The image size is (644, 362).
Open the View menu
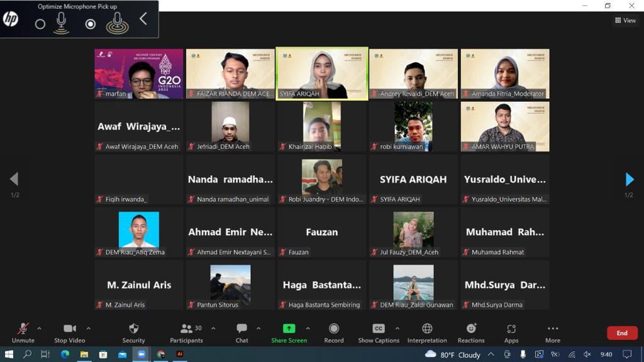pyautogui.click(x=626, y=20)
